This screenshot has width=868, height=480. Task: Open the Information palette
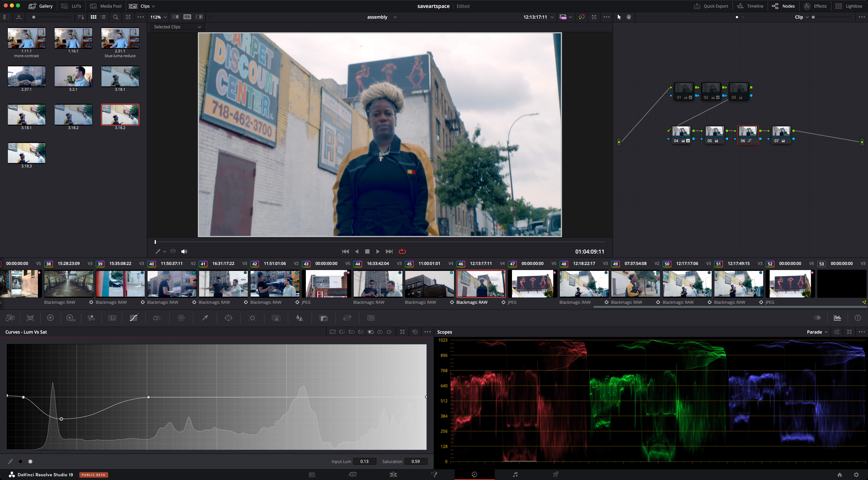point(857,318)
